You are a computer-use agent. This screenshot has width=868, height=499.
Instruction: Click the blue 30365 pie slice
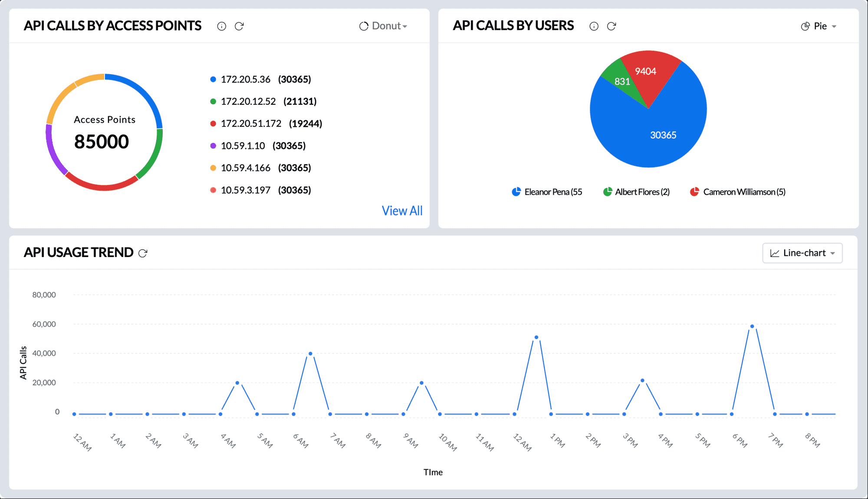click(x=662, y=135)
